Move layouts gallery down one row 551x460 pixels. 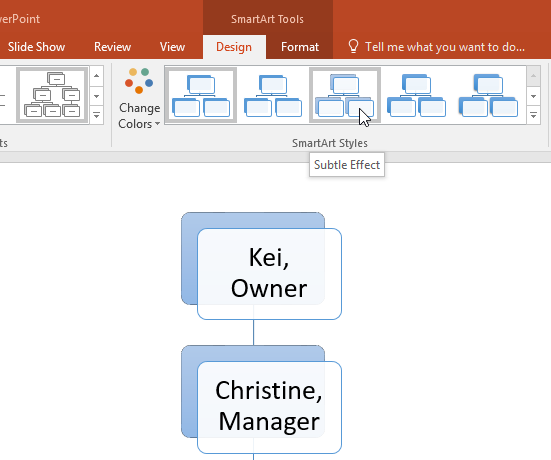[x=97, y=96]
